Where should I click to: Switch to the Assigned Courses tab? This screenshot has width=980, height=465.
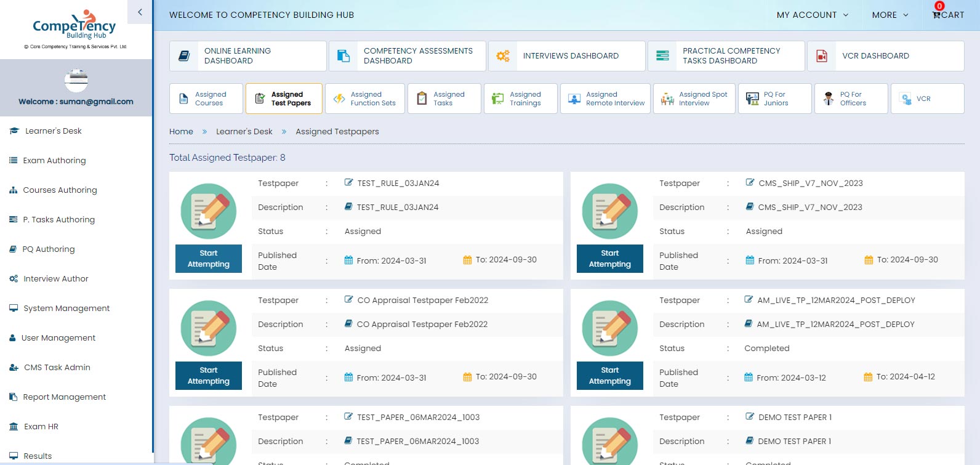point(206,99)
